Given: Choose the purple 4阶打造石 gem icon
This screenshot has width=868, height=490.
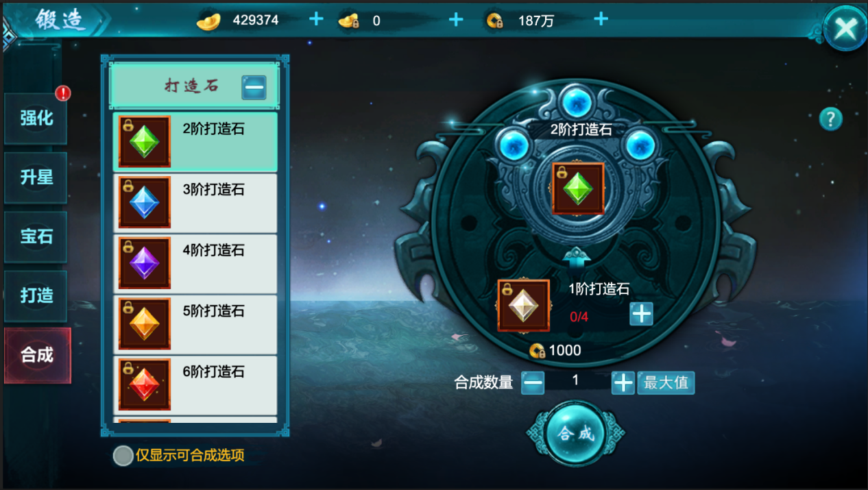Looking at the screenshot, I should pyautogui.click(x=145, y=263).
